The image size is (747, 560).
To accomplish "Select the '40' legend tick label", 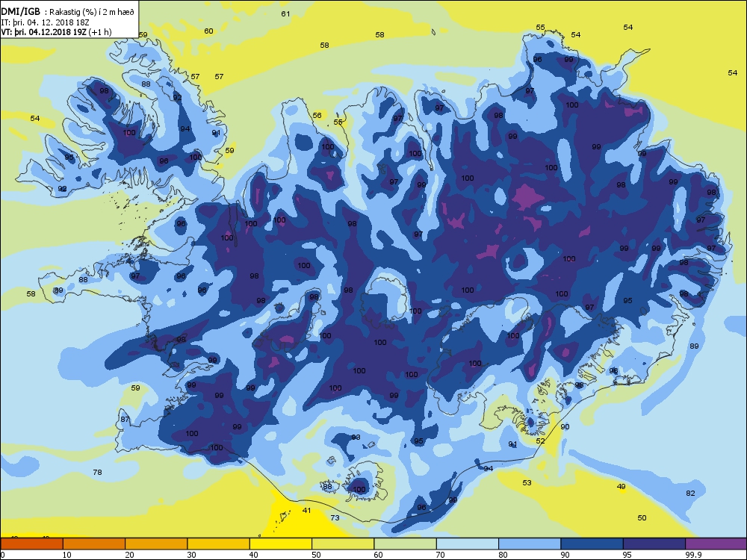I will point(254,554).
